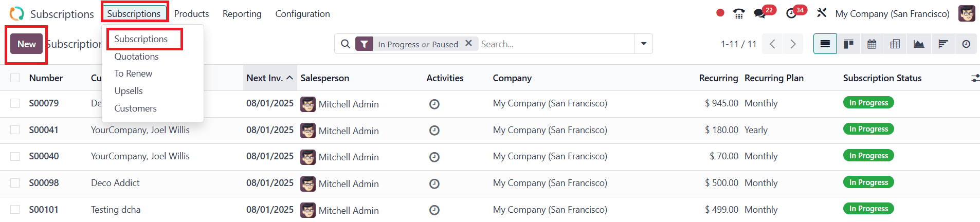Screen dimensions: 980x222
Task: Switch to Calendar view
Action: tap(872, 44)
